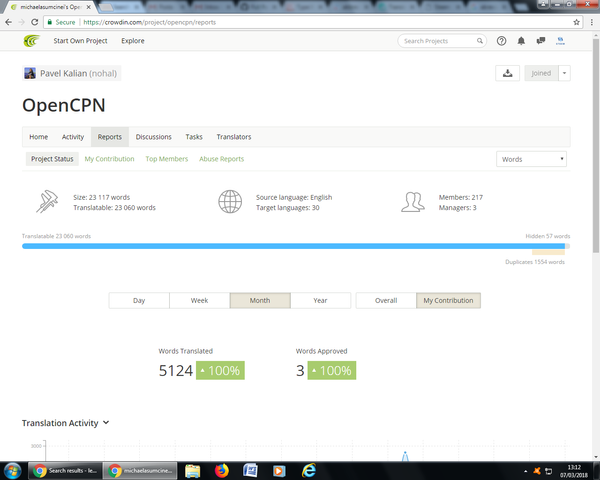Select the Month period toggle
The width and height of the screenshot is (600, 480).
(x=260, y=300)
